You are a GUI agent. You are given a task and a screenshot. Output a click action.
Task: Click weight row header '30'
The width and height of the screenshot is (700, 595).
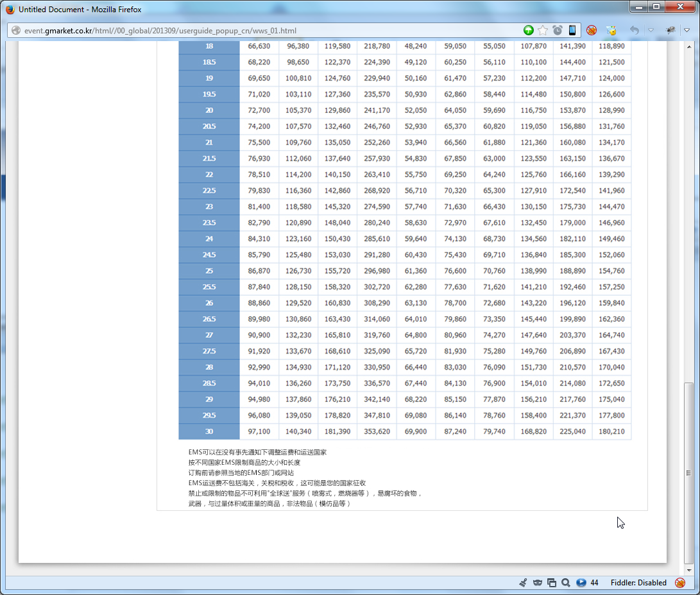[209, 431]
